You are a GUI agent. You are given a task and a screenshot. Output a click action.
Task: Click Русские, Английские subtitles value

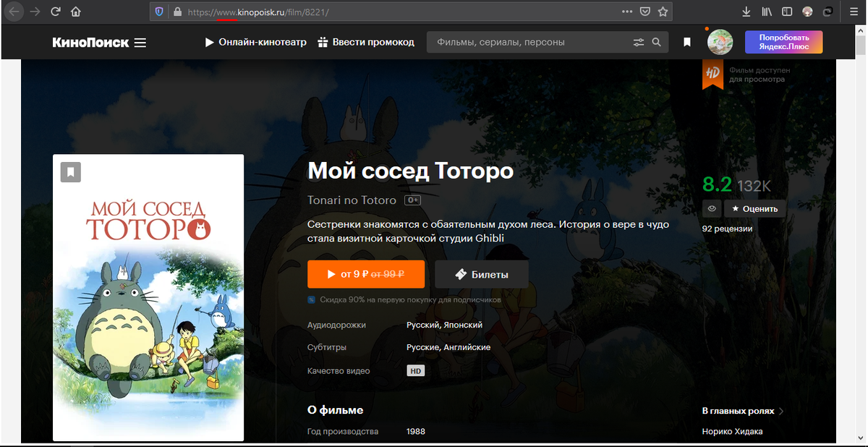448,347
